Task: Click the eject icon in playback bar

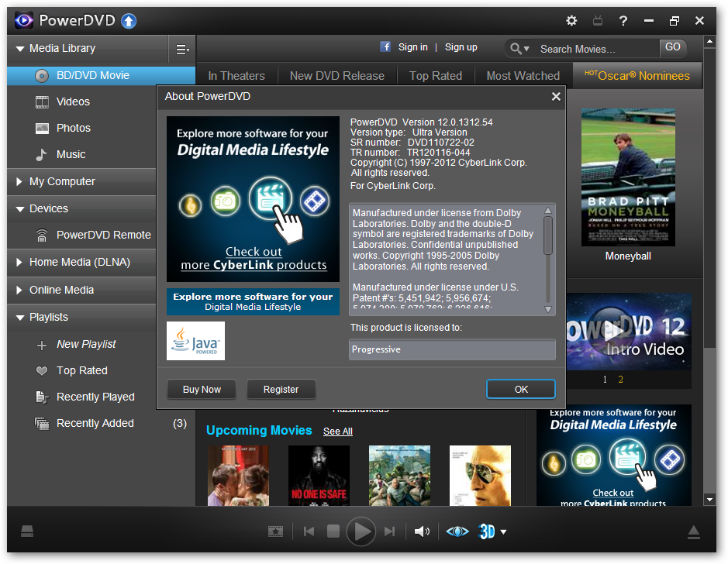Action: 694,532
